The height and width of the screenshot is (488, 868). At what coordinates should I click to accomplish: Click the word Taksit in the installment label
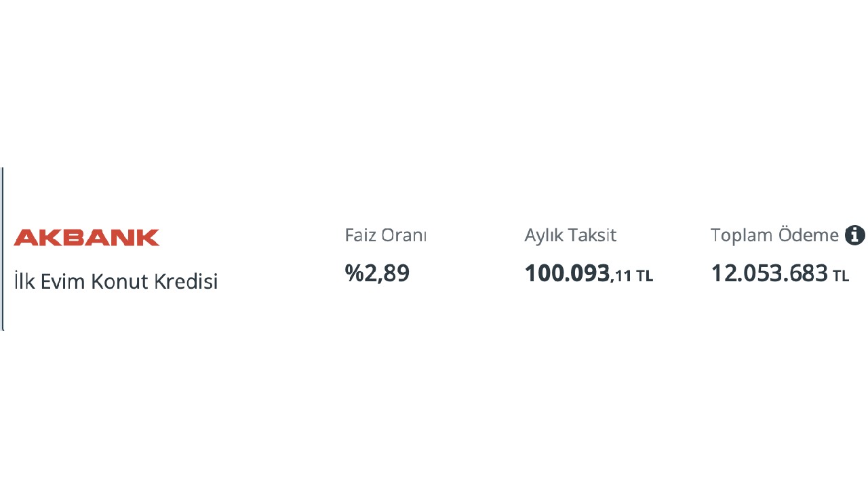tap(593, 235)
